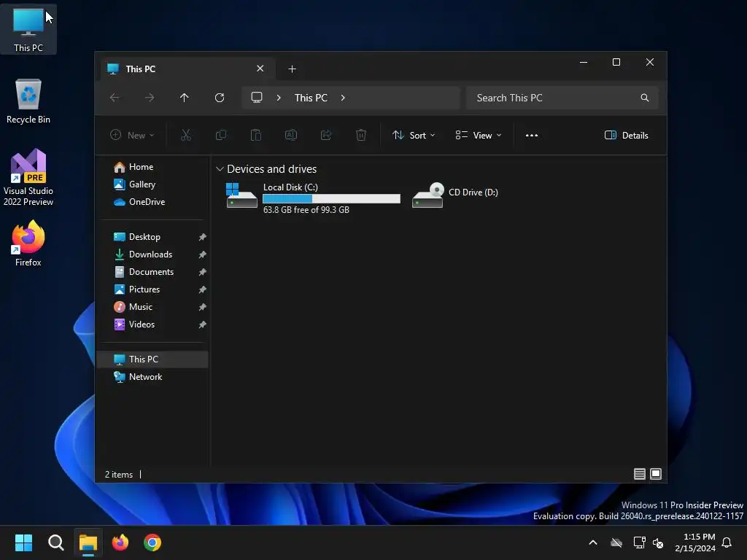The width and height of the screenshot is (747, 560).
Task: Open the clock and date 1:15 PM
Action: 695,542
